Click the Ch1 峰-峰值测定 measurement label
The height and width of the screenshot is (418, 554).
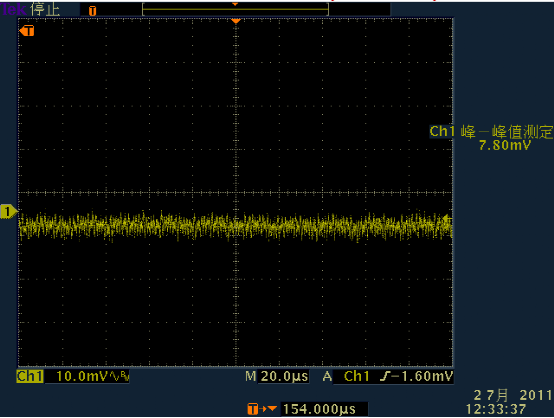click(491, 132)
